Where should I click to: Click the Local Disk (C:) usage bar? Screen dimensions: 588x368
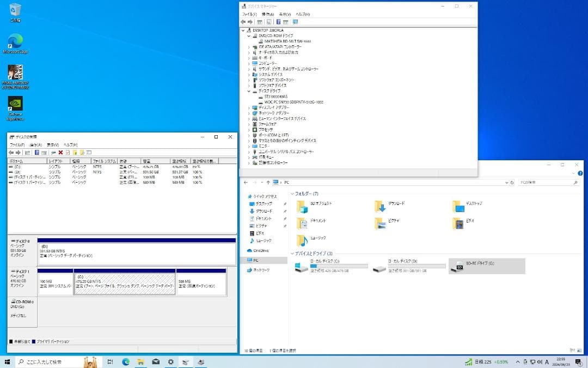339,267
